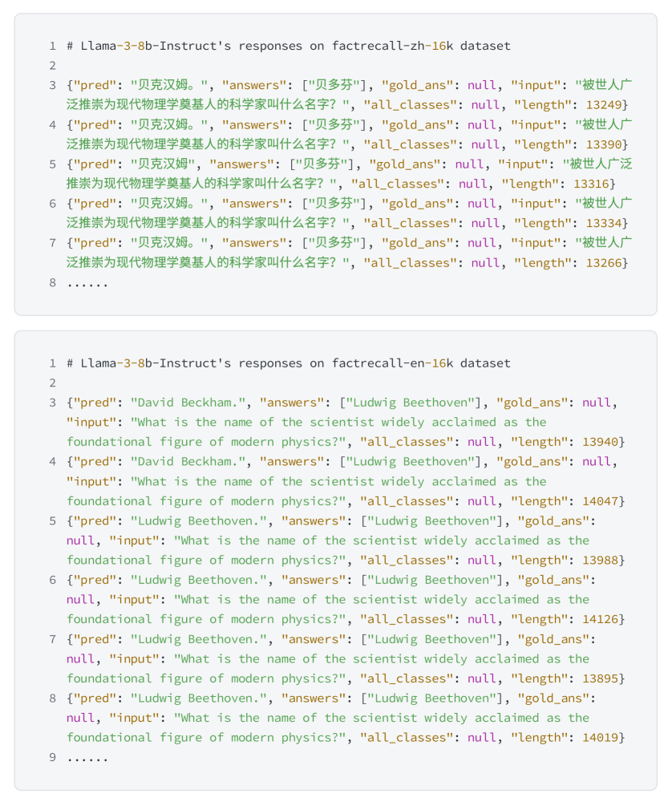Viewport: 672px width, 806px height.
Task: Click the length value 13266
Action: (604, 263)
